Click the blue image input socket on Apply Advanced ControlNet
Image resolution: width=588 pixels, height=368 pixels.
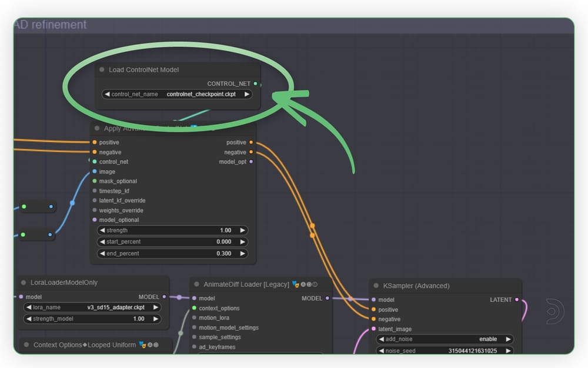pyautogui.click(x=94, y=171)
